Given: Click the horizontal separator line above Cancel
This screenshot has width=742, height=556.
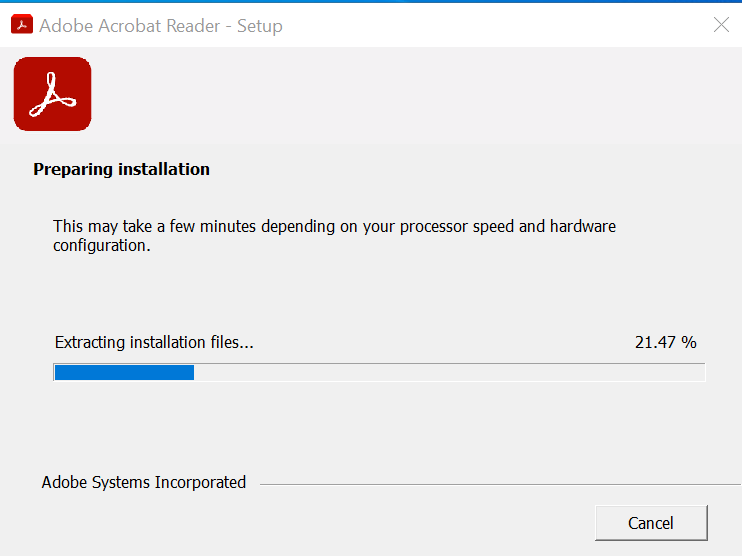Looking at the screenshot, I should click(500, 485).
